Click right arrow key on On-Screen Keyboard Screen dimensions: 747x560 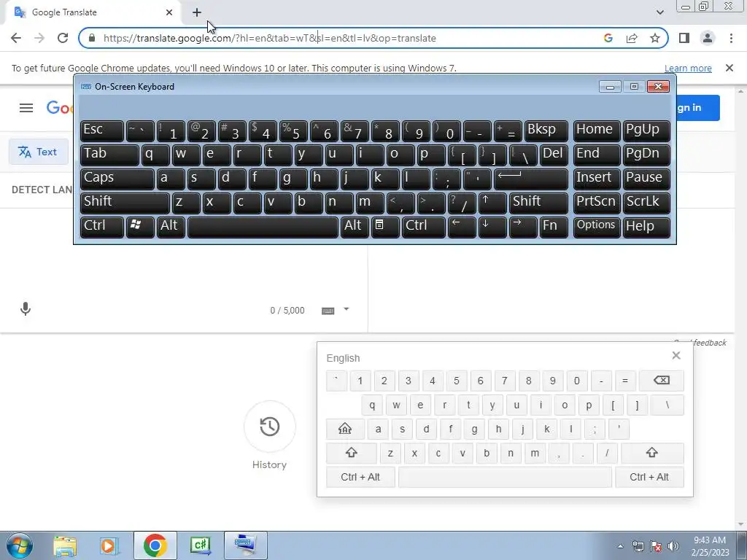point(523,227)
